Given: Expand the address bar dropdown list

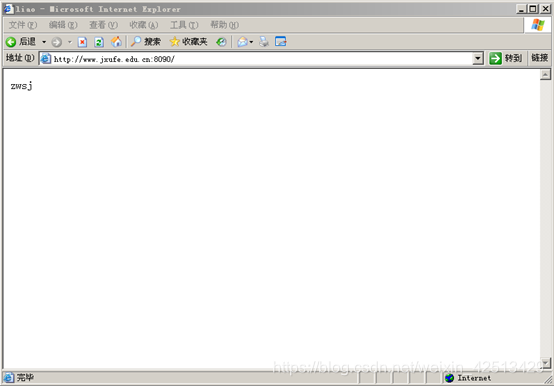Looking at the screenshot, I should (478, 59).
